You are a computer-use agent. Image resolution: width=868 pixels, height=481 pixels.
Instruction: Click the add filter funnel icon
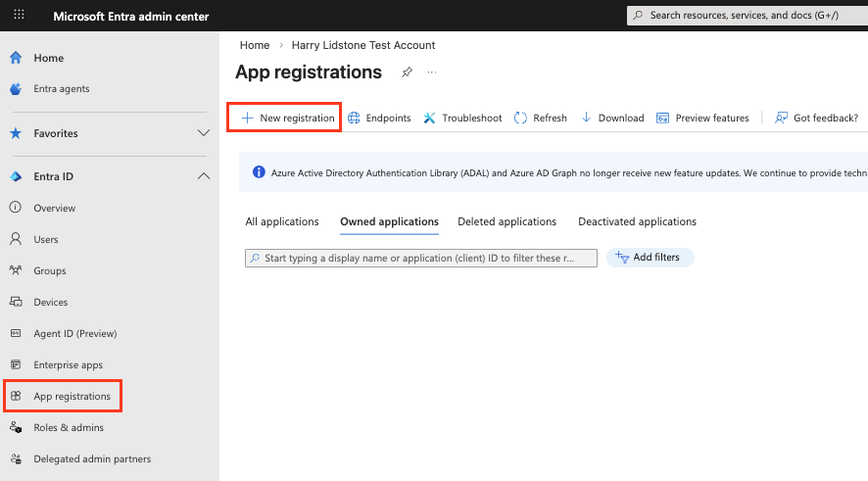622,258
